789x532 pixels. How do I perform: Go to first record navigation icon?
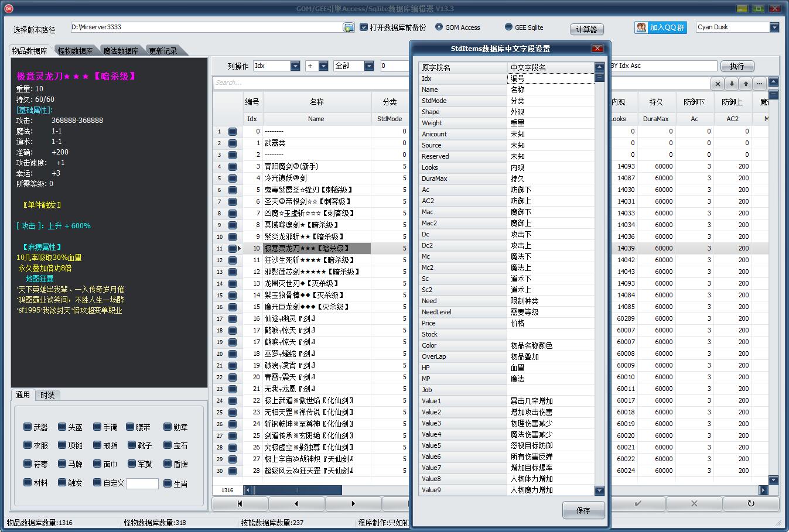tap(240, 503)
